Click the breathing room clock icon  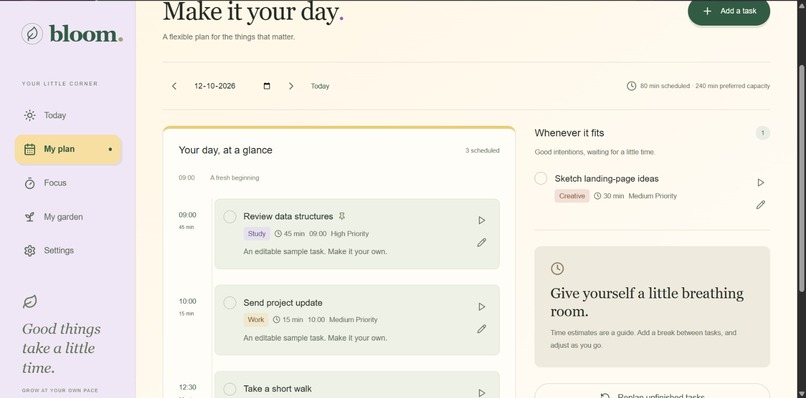(x=557, y=268)
